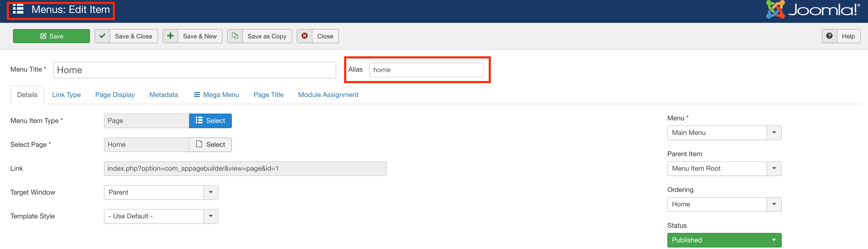The height and width of the screenshot is (249, 868).
Task: Click the checkmark icon for Save & Close
Action: (102, 36)
